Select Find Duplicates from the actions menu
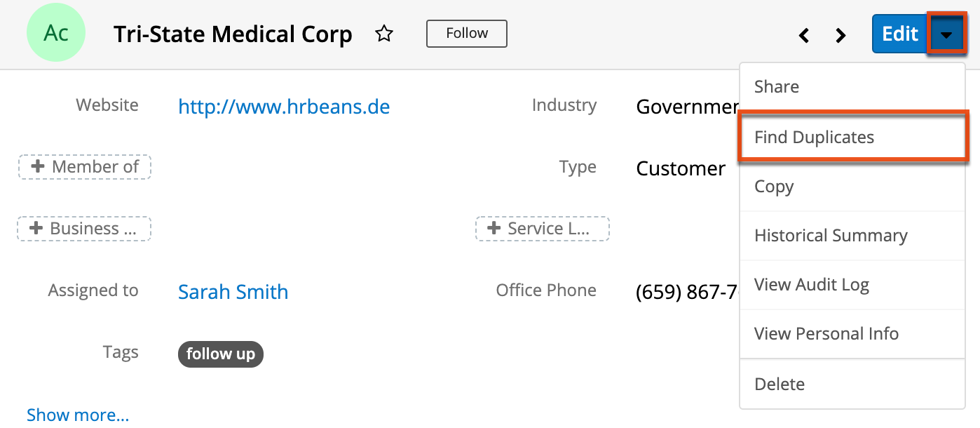Viewport: 980px width, 428px height. (x=815, y=137)
